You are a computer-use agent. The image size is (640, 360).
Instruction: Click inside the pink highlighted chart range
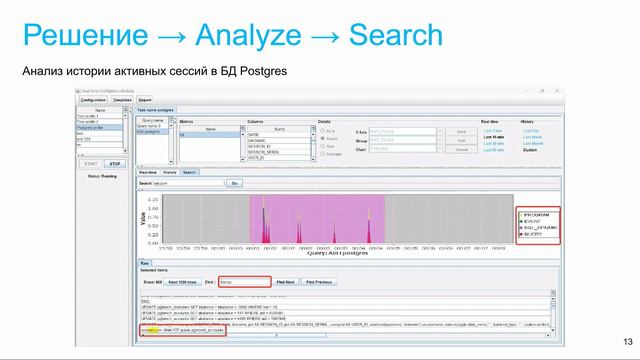(x=317, y=219)
